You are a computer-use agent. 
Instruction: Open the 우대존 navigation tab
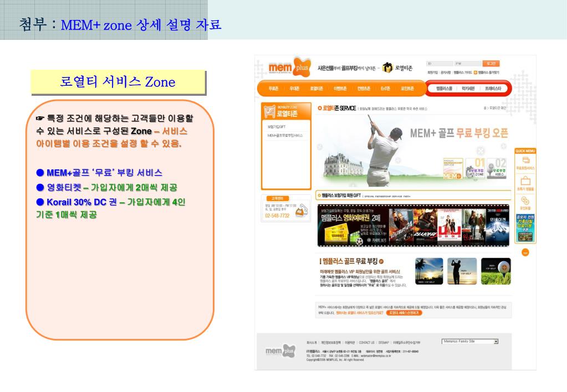click(x=294, y=89)
